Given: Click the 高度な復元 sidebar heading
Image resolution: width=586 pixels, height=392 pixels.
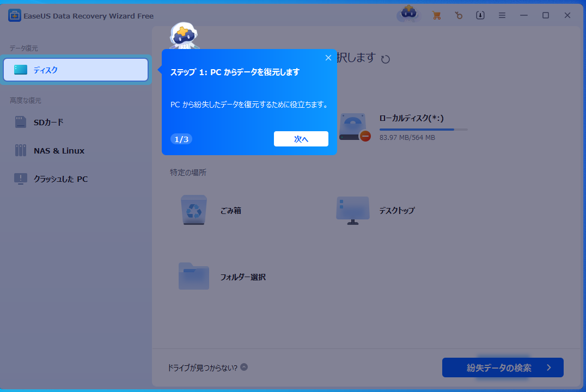Looking at the screenshot, I should [26, 101].
